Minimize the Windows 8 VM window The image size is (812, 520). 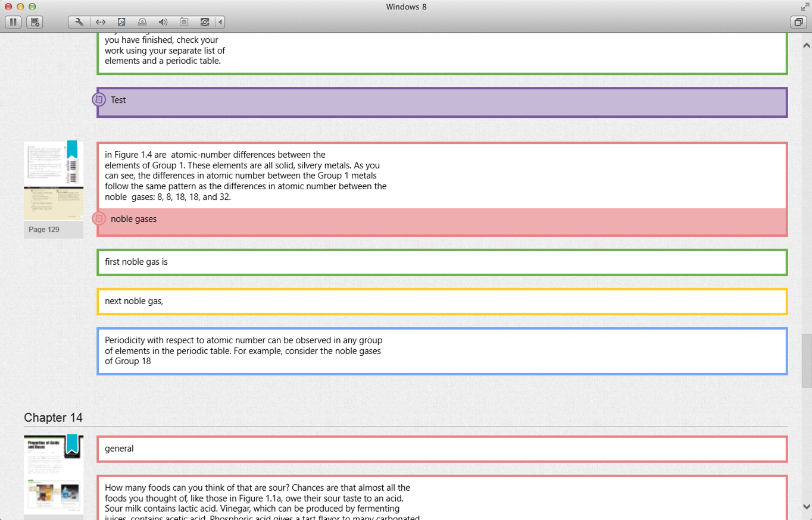[x=20, y=7]
